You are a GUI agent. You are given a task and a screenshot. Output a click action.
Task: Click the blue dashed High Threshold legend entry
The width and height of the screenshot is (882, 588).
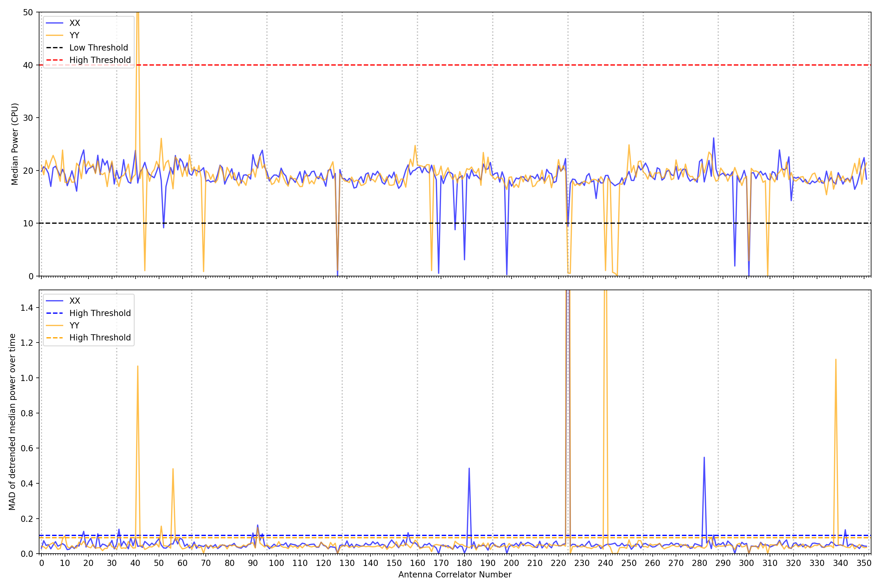click(x=100, y=313)
